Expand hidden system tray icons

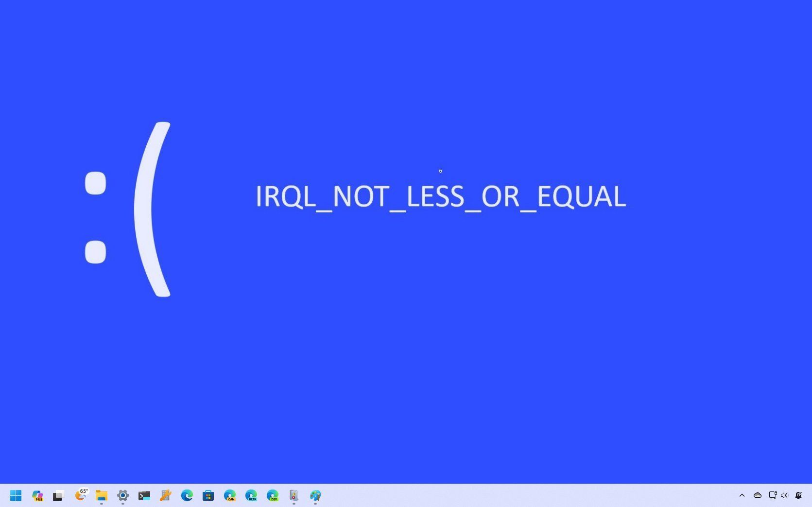point(742,495)
